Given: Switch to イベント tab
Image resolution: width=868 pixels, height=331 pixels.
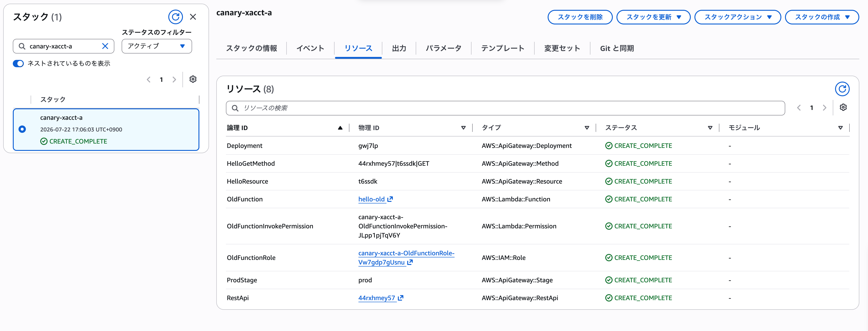Looking at the screenshot, I should coord(310,48).
